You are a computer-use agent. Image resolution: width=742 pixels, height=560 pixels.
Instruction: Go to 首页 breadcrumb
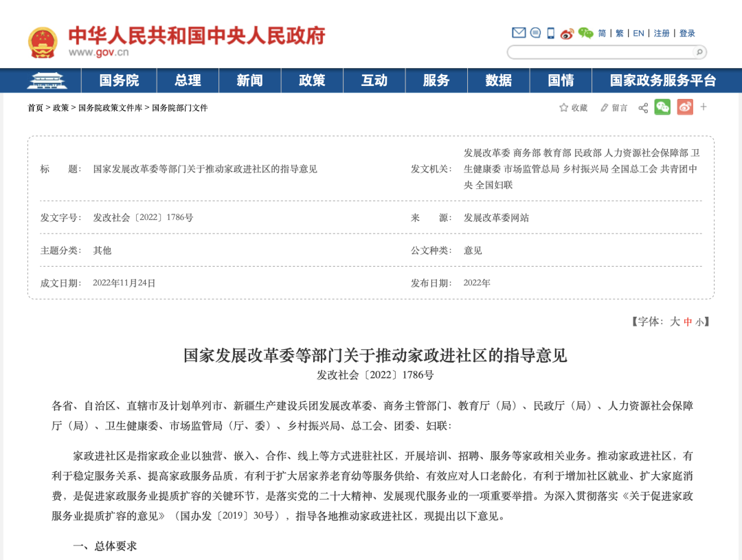click(36, 108)
